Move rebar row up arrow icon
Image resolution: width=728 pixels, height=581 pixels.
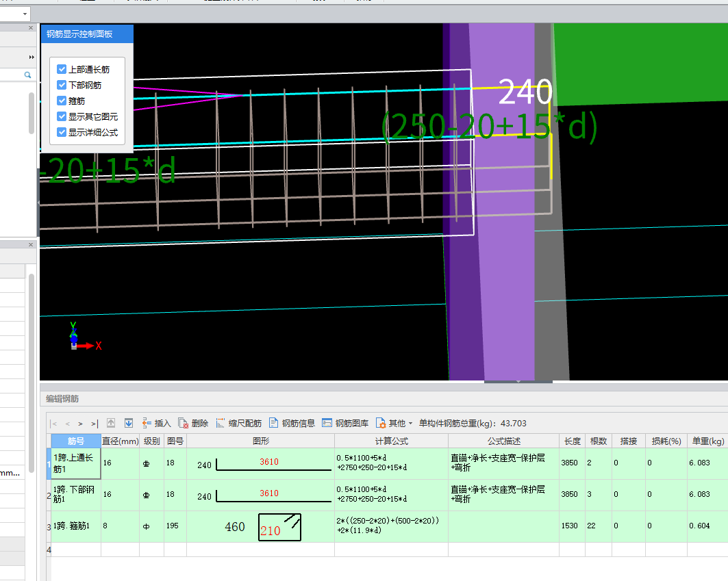[x=111, y=423]
